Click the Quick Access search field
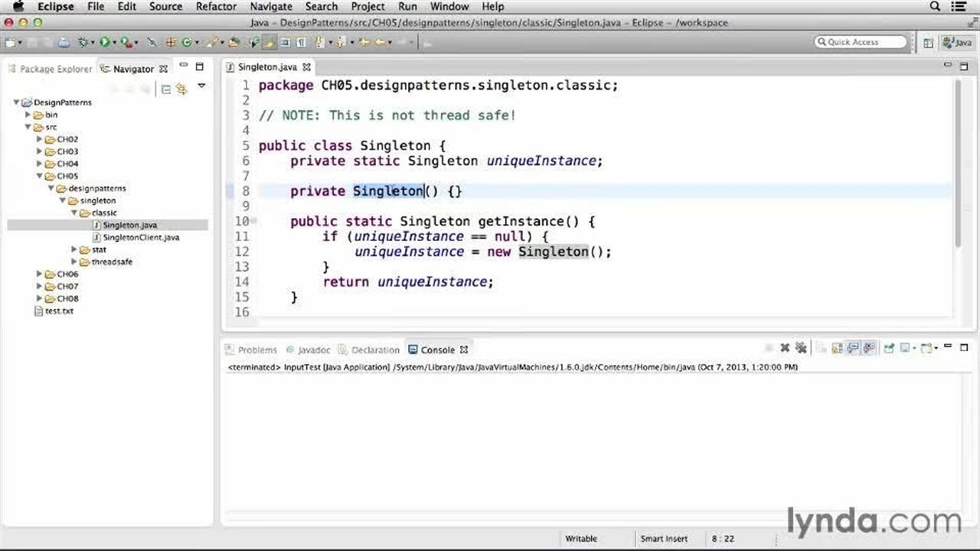Screen dimensions: 980x551 (x=861, y=42)
